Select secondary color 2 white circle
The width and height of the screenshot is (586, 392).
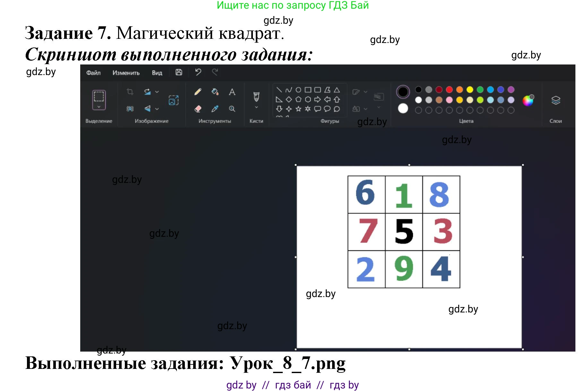403,108
